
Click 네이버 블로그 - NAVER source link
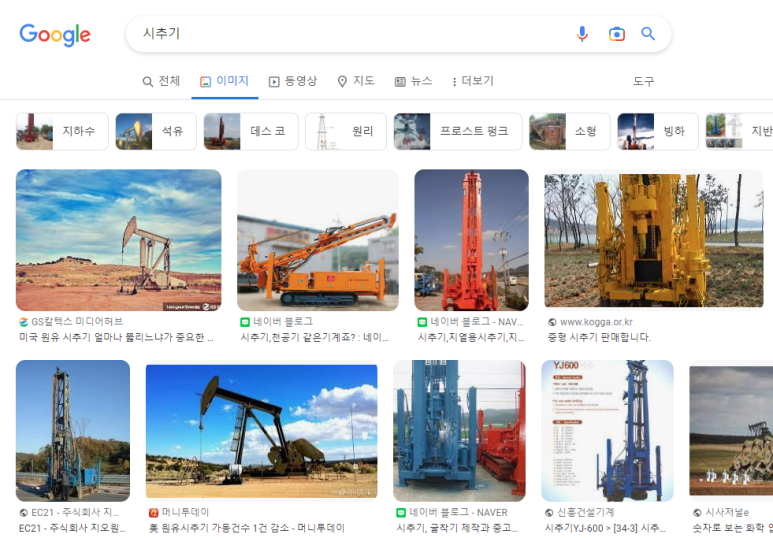(x=452, y=512)
